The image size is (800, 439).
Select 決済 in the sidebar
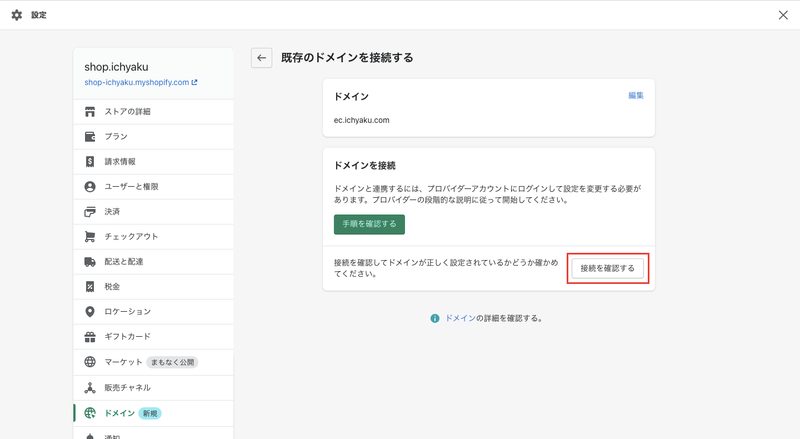[x=154, y=211]
